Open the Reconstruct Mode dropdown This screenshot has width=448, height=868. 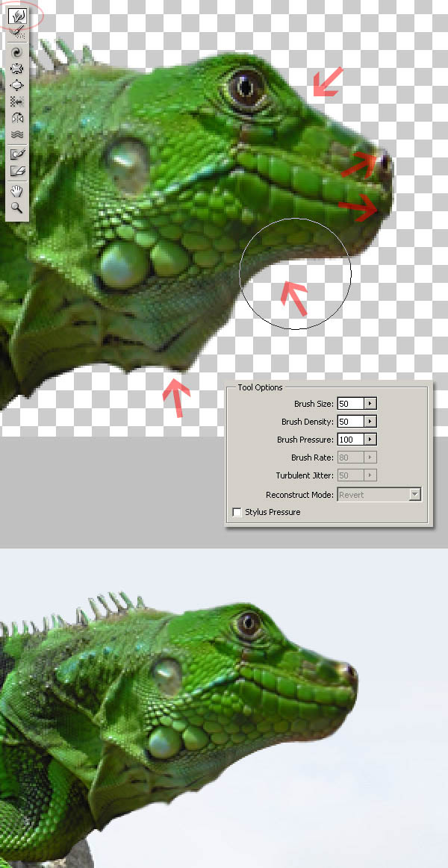[x=379, y=494]
